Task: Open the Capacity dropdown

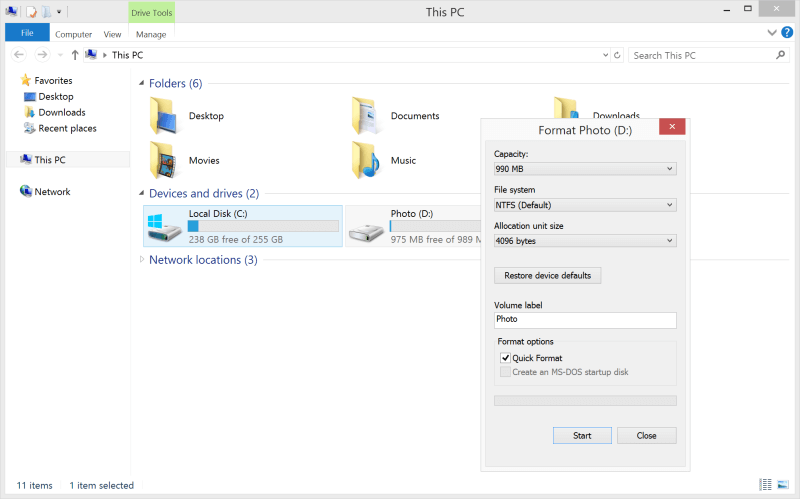Action: tap(585, 169)
